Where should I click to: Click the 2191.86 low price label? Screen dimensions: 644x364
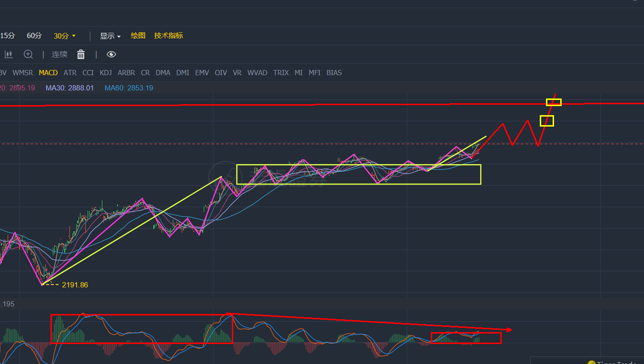point(75,285)
